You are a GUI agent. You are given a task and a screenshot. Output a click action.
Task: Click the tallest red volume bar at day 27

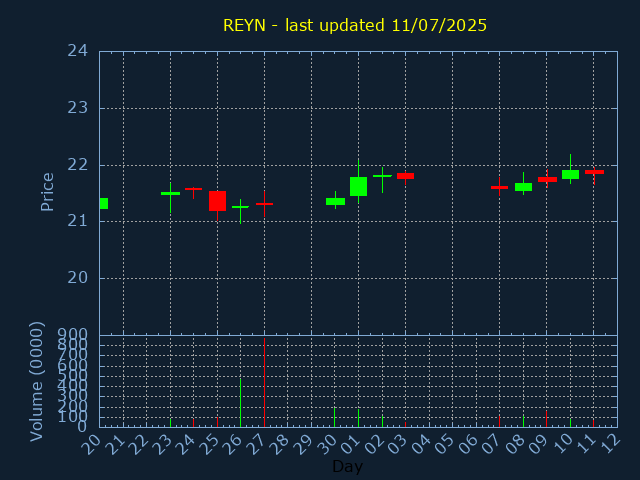(x=264, y=382)
